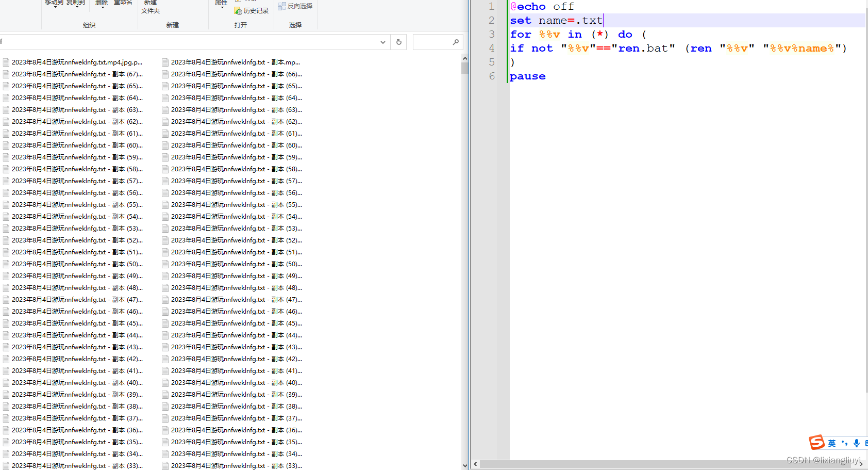This screenshot has height=470, width=868.
Task: Click file icon of left column 副本 (60) file
Action: click(x=6, y=145)
